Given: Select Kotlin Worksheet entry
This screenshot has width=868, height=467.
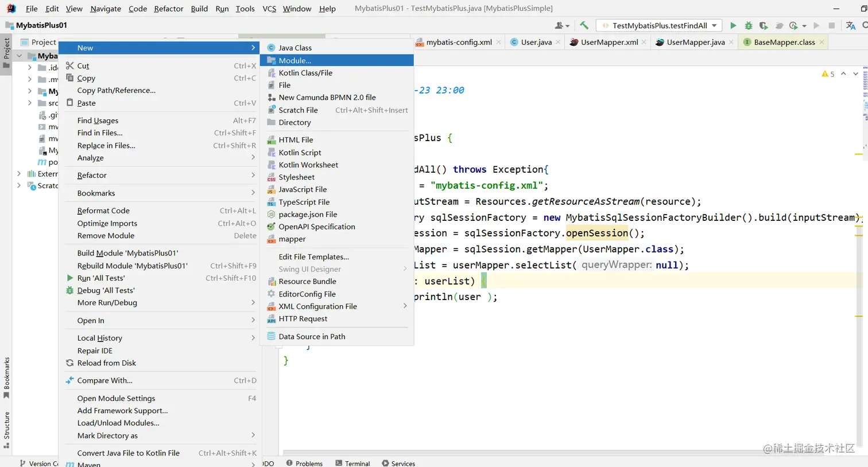Looking at the screenshot, I should [337, 165].
